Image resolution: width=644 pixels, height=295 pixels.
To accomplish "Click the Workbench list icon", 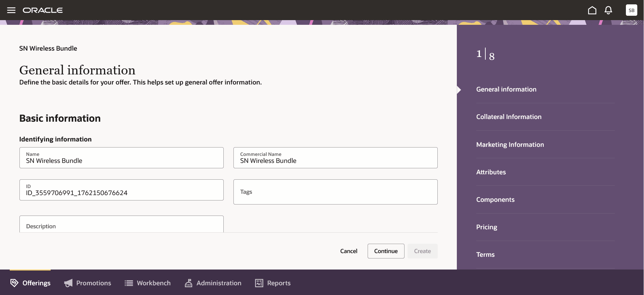I will [x=129, y=283].
